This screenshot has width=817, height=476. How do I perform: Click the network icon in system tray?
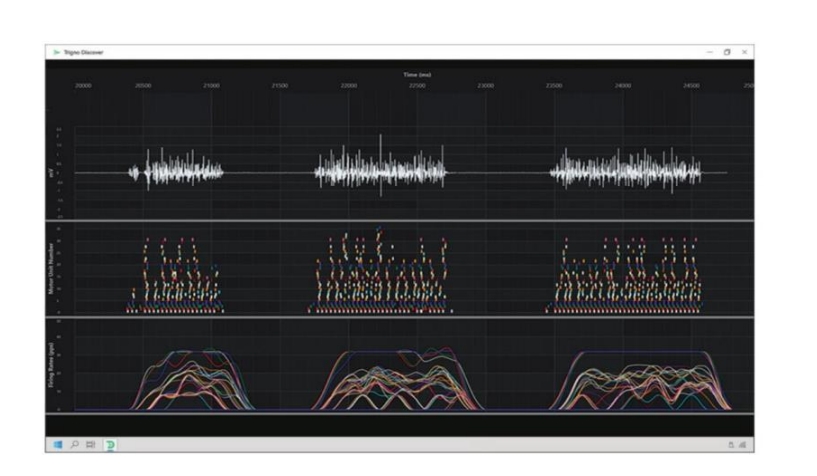pos(733,444)
